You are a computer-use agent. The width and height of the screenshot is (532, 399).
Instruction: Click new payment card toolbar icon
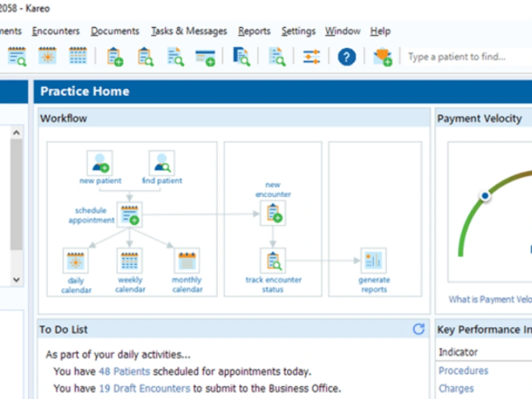(205, 57)
